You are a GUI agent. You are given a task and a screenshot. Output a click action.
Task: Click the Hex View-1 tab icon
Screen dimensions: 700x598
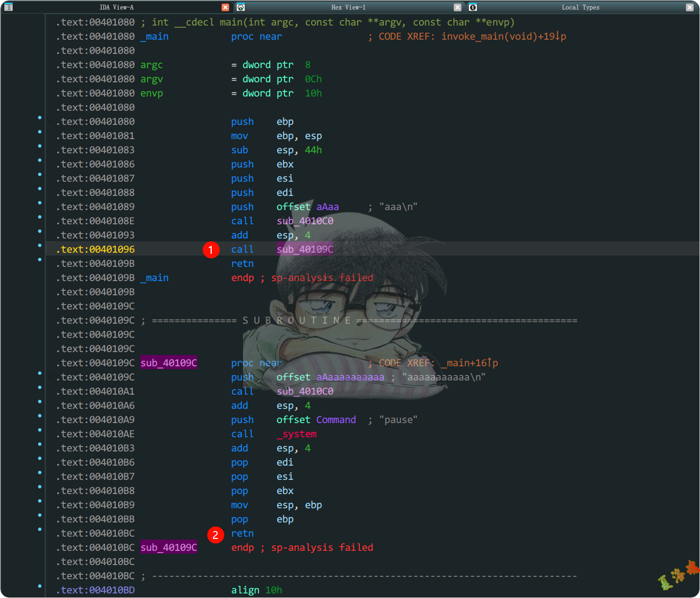[x=241, y=7]
